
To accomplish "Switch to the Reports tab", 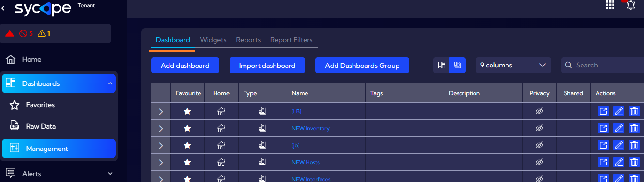I will tap(248, 40).
